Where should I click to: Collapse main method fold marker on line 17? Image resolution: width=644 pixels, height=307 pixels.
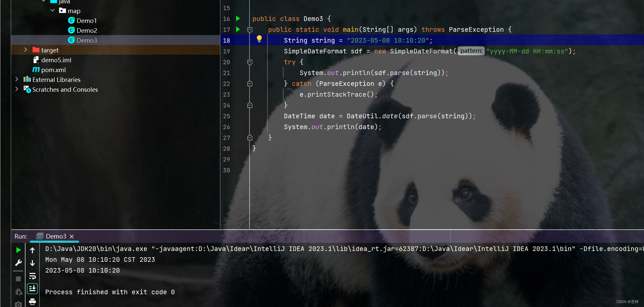(250, 30)
